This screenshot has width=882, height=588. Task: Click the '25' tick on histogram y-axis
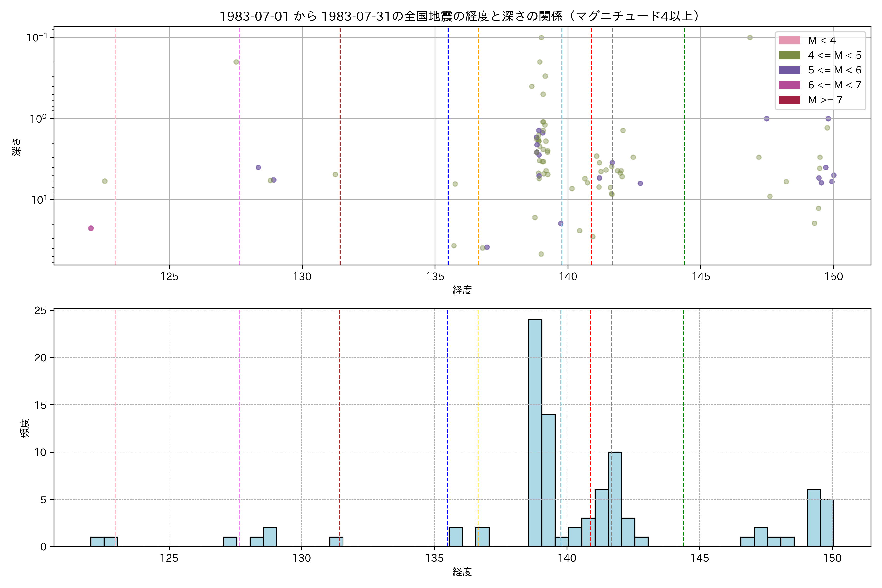pyautogui.click(x=40, y=310)
